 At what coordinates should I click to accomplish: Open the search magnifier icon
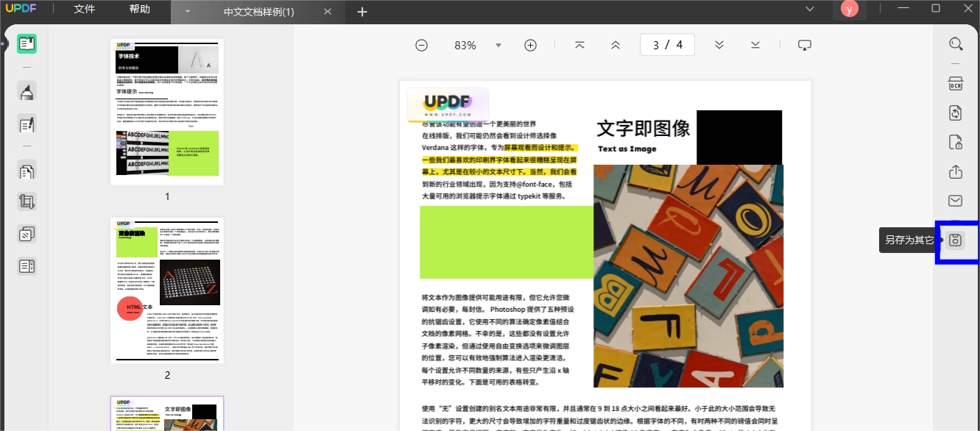click(956, 44)
